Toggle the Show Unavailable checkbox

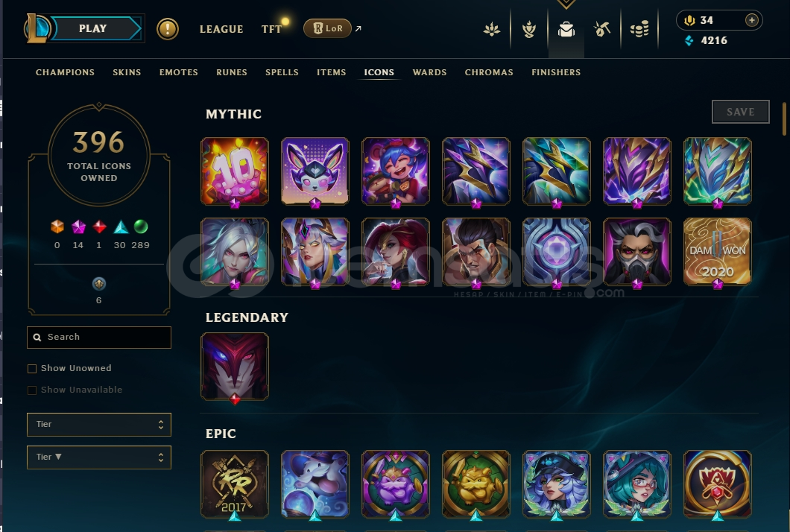(32, 390)
